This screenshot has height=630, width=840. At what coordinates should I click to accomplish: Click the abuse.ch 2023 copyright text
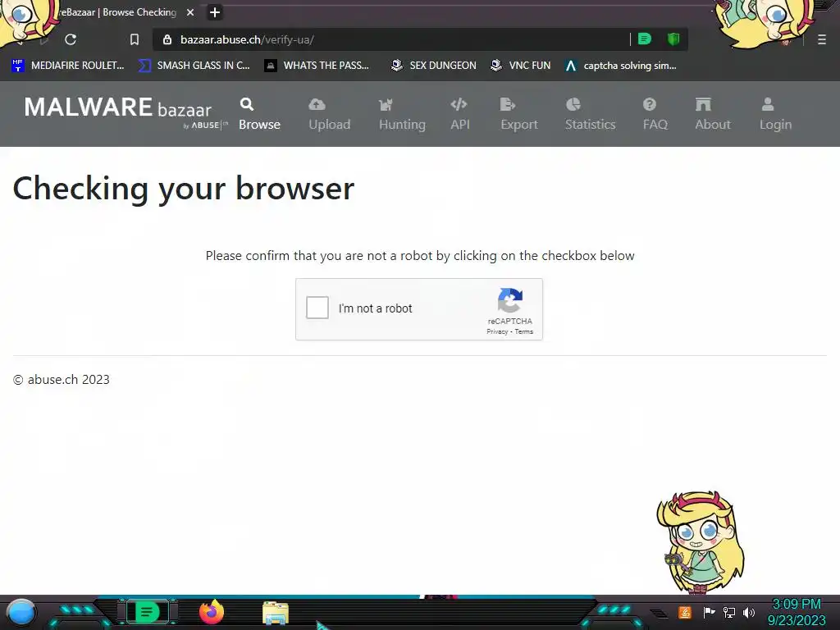pos(61,379)
